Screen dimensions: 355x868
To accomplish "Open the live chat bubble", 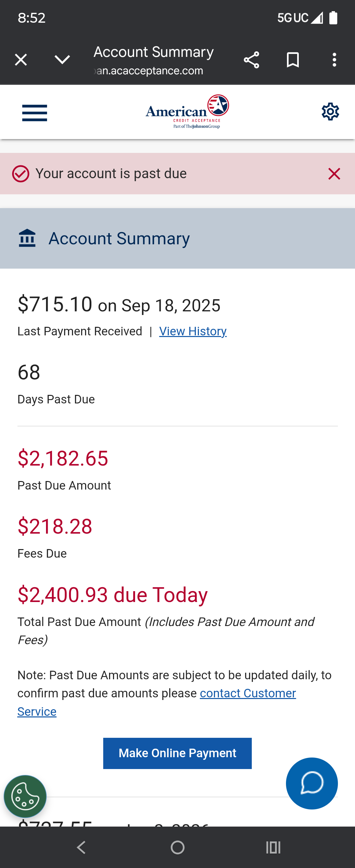I will [312, 783].
